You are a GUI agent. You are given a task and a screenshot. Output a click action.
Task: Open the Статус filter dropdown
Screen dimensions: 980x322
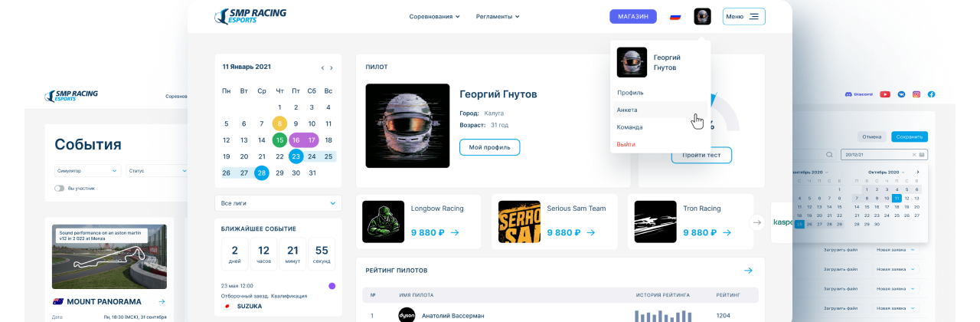pyautogui.click(x=157, y=170)
